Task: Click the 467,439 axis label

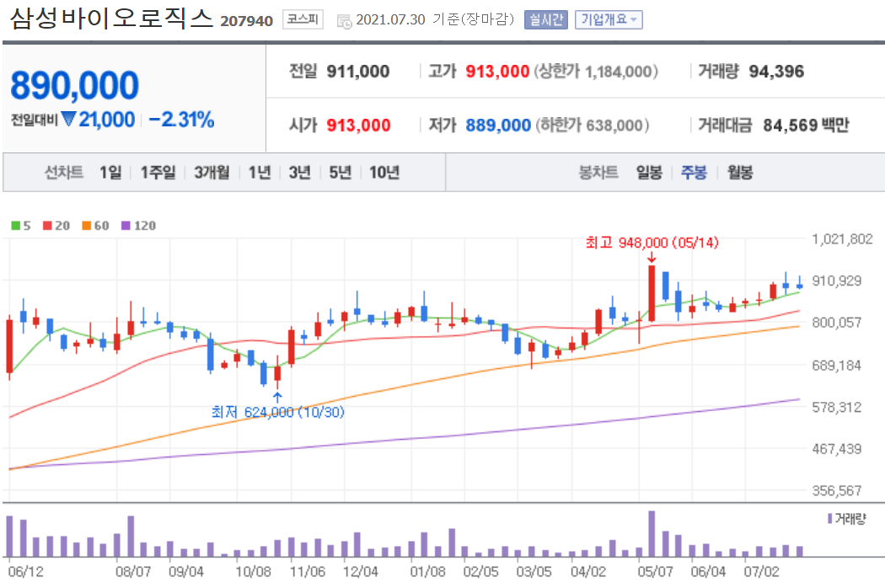Action: pos(836,449)
